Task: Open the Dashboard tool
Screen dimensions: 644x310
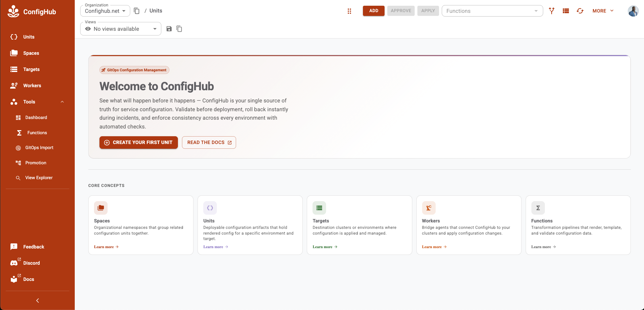Action: [x=37, y=117]
